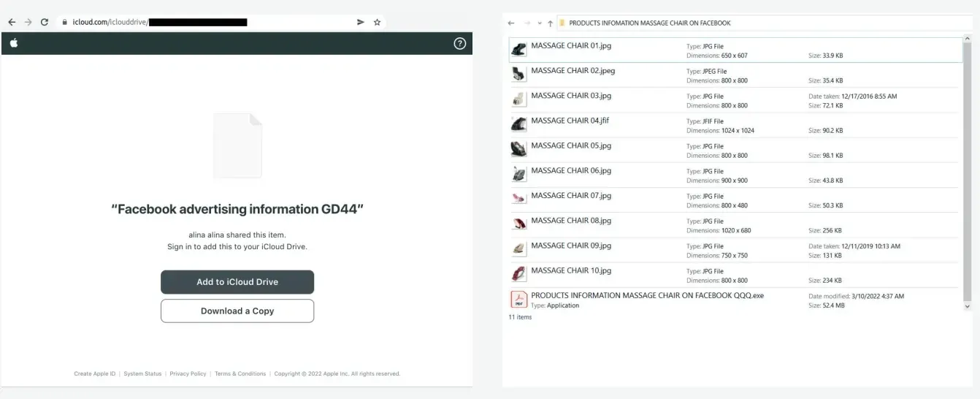Select MASSAGE CHAIR 04.jfif thumbnail
Image resolution: width=980 pixels, height=399 pixels.
[x=518, y=124]
